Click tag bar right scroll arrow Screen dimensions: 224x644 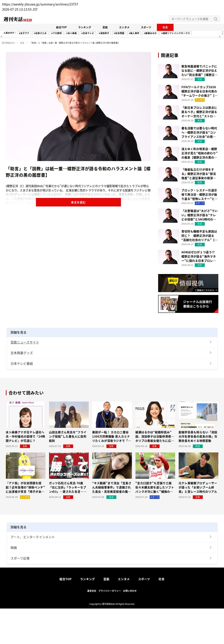[x=220, y=37]
